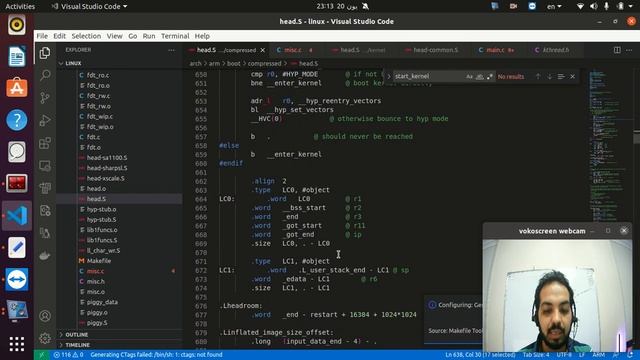Viewport: 640px width, 360px height.
Task: Open the Help icon in the dock
Action: (17, 120)
